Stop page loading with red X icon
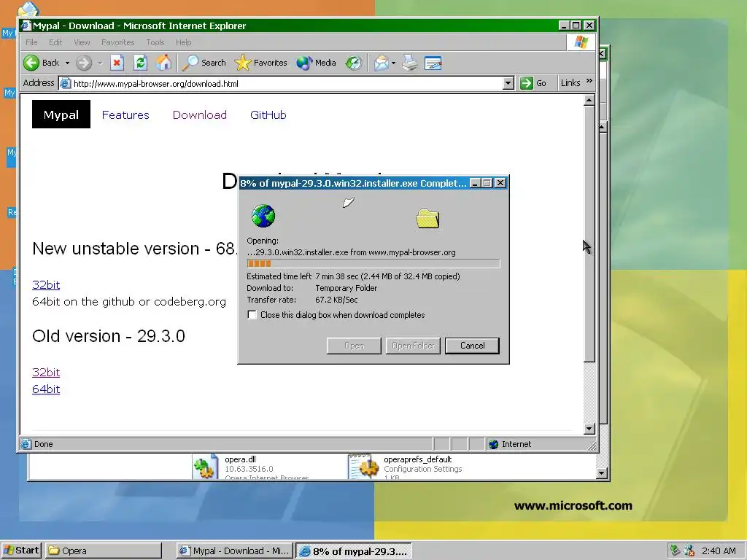The image size is (747, 560). [x=117, y=63]
